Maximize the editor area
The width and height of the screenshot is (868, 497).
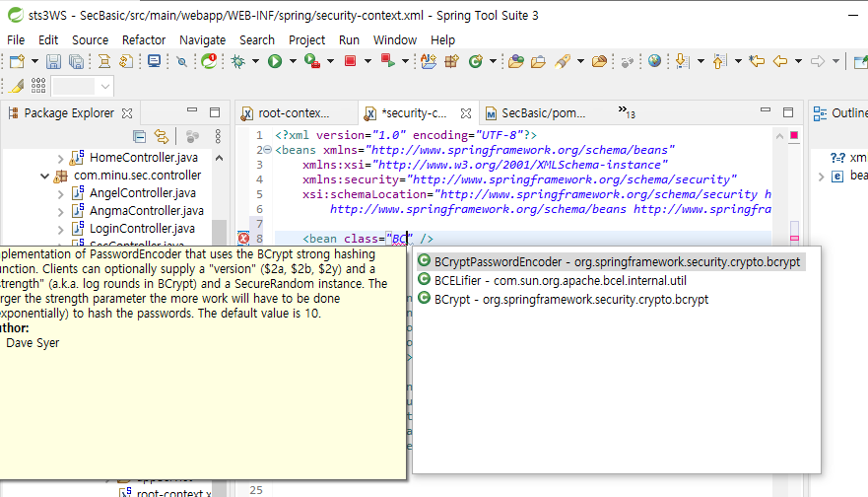click(788, 112)
